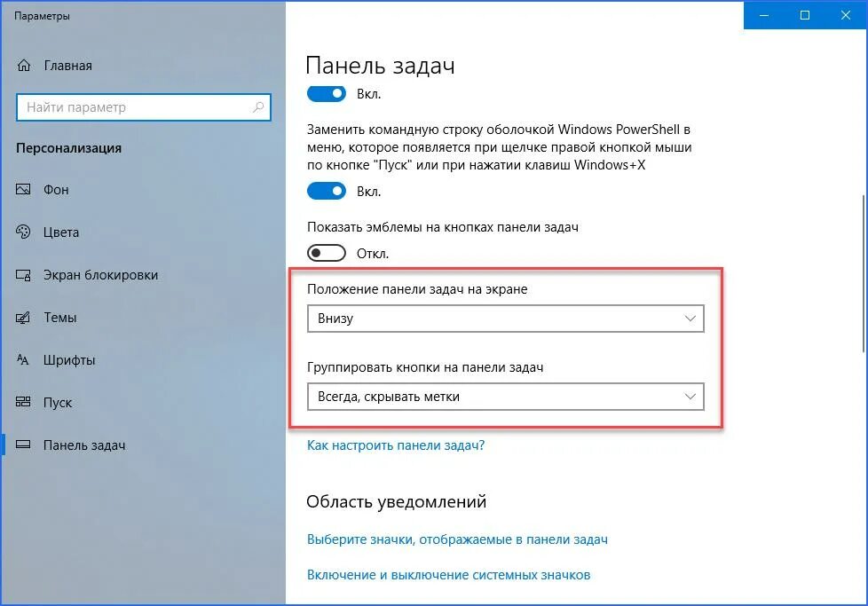Click the chevron arrow beside Внизу

[x=690, y=319]
